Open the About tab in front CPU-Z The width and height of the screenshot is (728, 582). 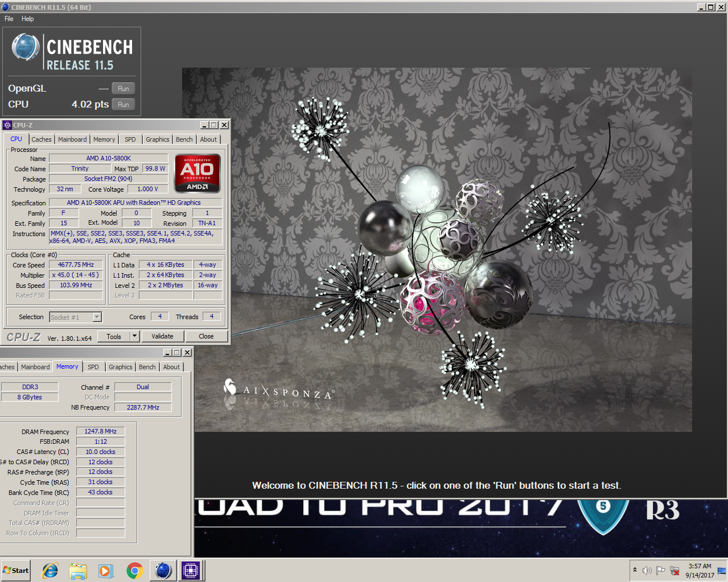coord(208,139)
